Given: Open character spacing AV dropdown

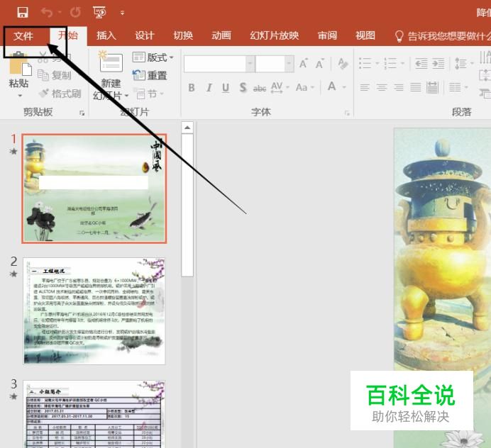Looking at the screenshot, I should (280, 87).
